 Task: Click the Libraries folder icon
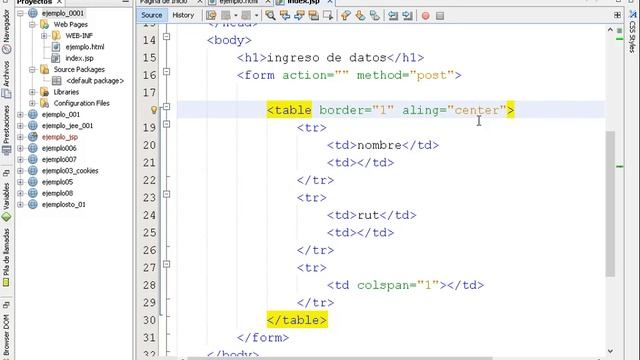(x=44, y=92)
